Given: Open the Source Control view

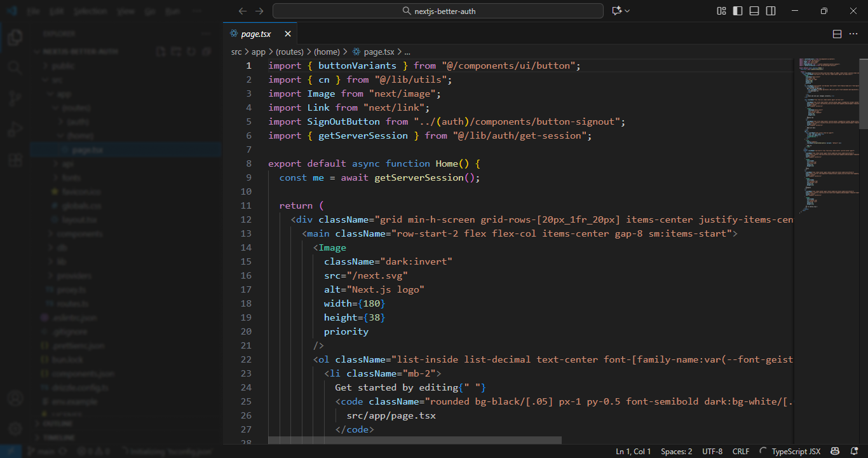Looking at the screenshot, I should (15, 98).
